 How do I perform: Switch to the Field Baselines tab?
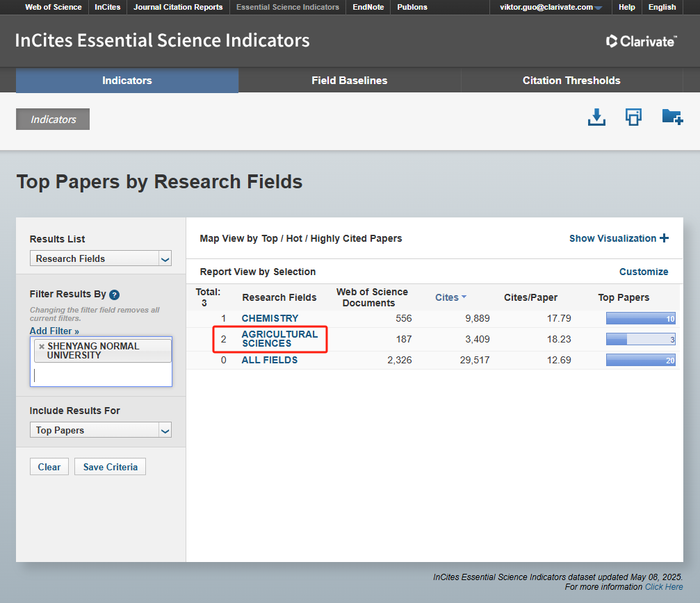tap(349, 81)
